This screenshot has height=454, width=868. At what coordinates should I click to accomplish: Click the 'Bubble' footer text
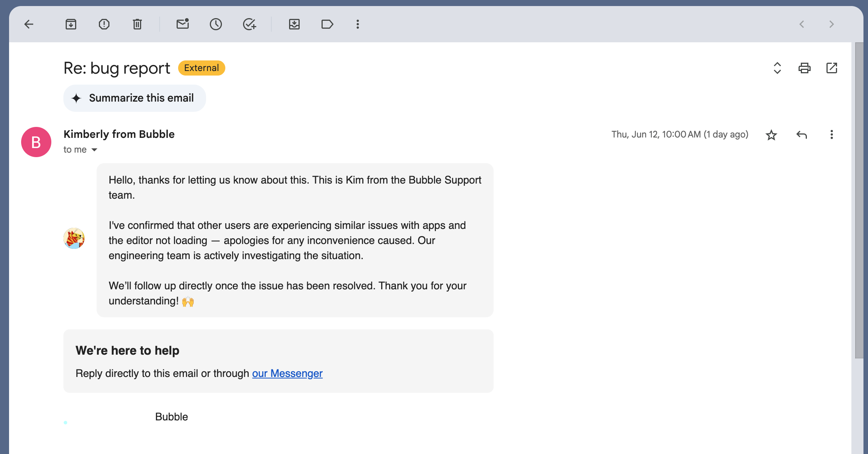coord(171,417)
